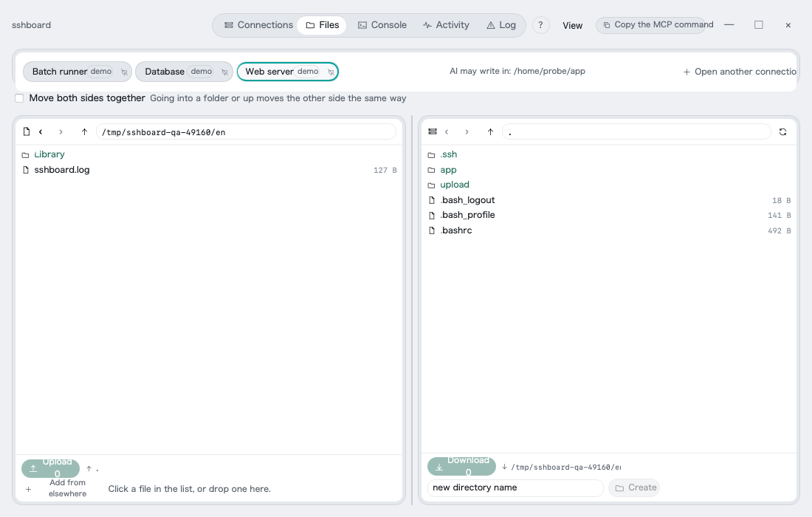Image resolution: width=812 pixels, height=517 pixels.
Task: Click the upload folder icon
Action: click(431, 185)
